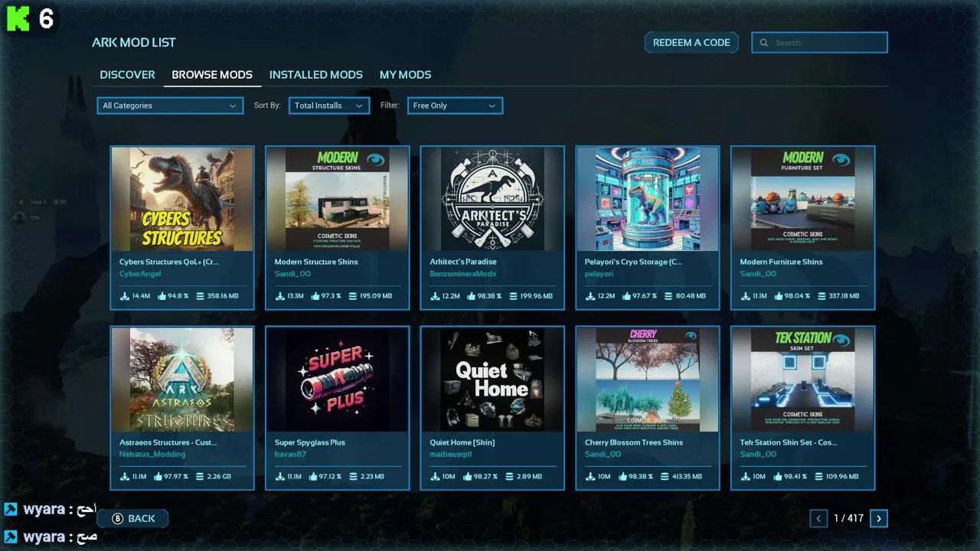Open the Astraeos Structures thumbnail

click(182, 380)
